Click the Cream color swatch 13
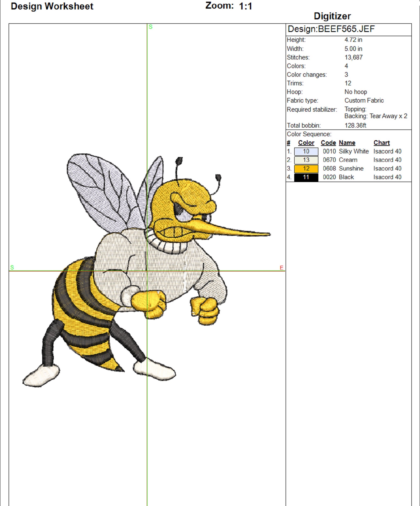This screenshot has width=420, height=506. [306, 160]
